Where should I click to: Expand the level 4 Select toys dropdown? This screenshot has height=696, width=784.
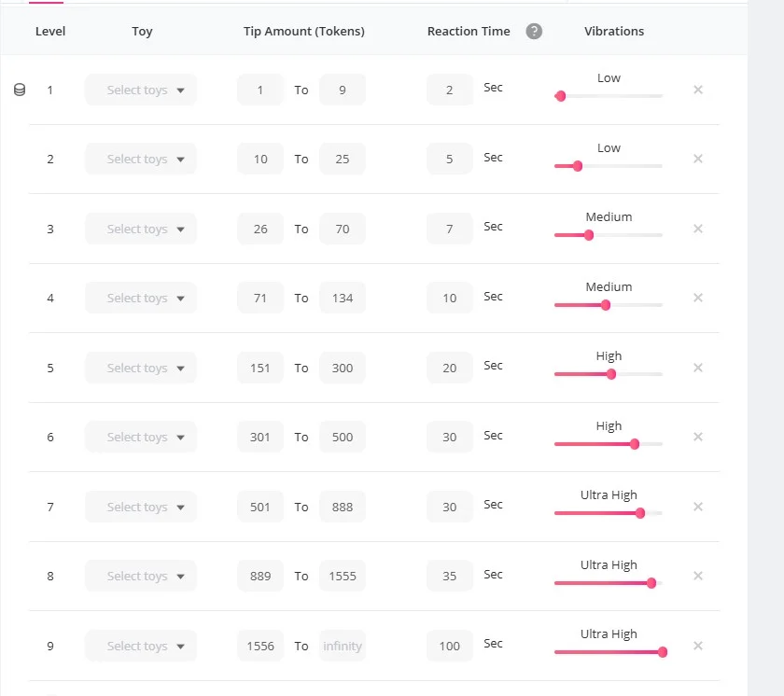tap(141, 299)
